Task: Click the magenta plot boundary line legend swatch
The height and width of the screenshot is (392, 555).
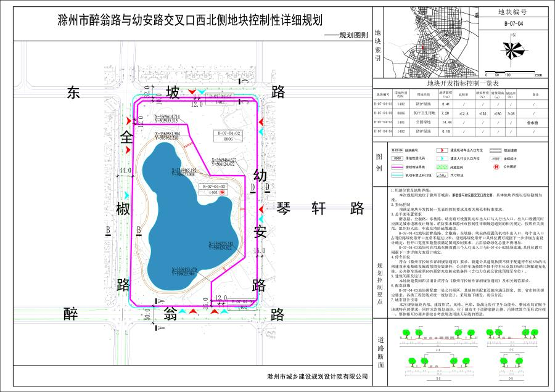Action: click(x=398, y=167)
